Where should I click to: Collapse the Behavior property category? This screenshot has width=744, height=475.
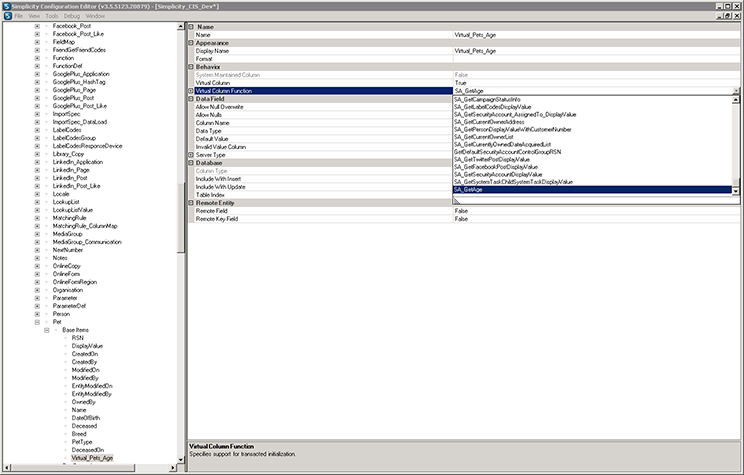(191, 67)
